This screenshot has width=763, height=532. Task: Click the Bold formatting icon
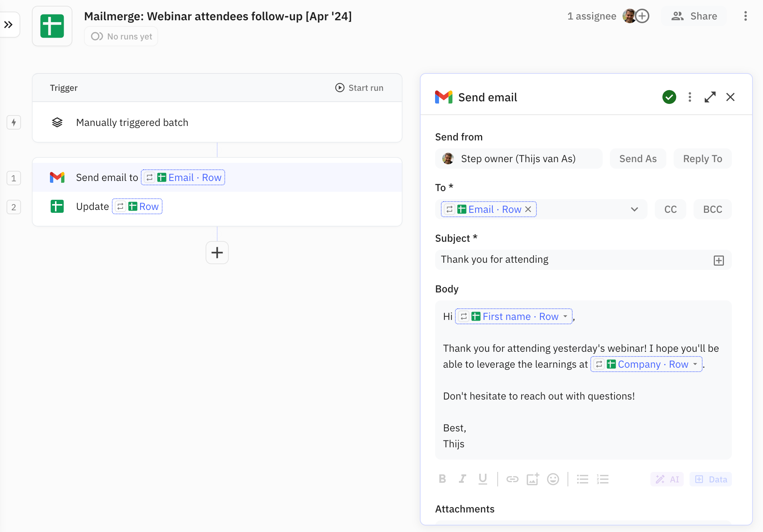(x=442, y=479)
